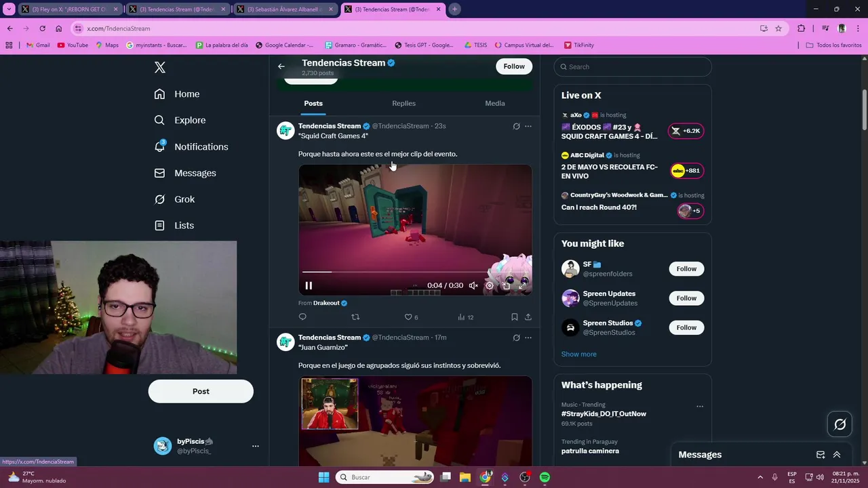Open Chrome extensions puzzle icon
Image resolution: width=868 pixels, height=488 pixels.
802,28
